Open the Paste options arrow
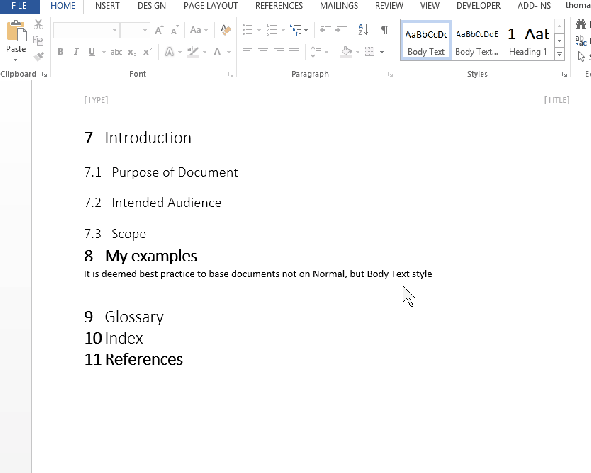The image size is (591, 473). click(x=15, y=60)
